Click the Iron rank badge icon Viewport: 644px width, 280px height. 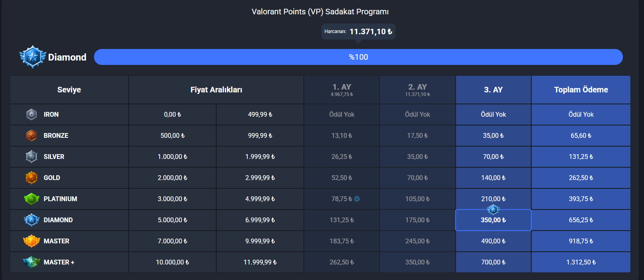click(31, 114)
